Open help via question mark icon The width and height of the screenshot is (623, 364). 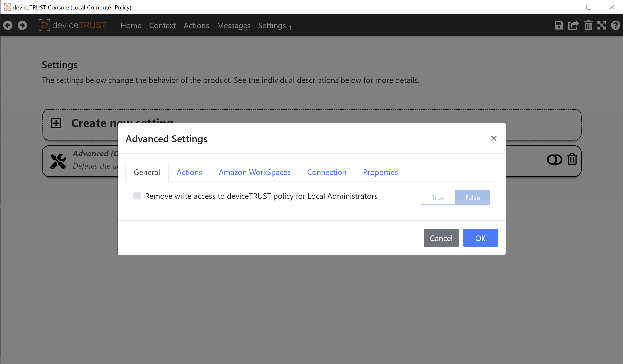tap(616, 25)
